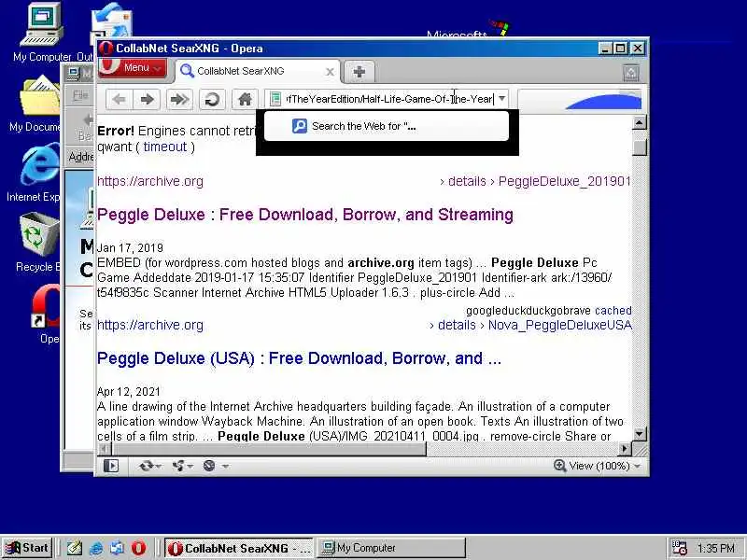Select 'Search the Web for' suggestion

pyautogui.click(x=387, y=126)
